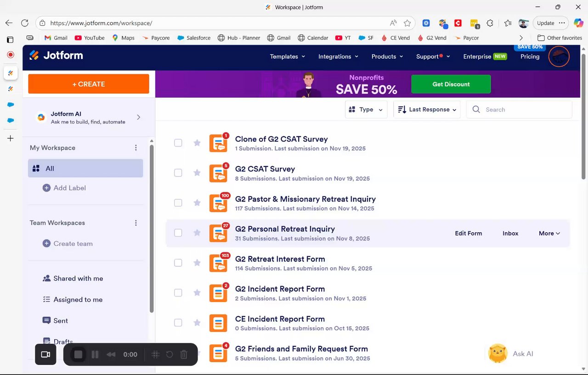Star the G2 Retreat Interest Form
The height and width of the screenshot is (375, 588).
[197, 263]
